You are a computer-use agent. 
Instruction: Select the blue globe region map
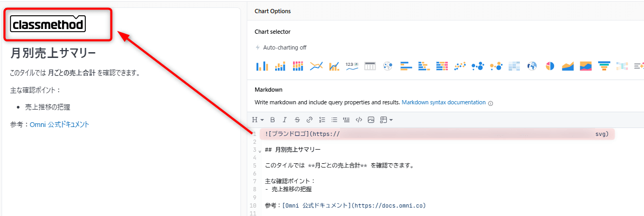click(x=532, y=66)
